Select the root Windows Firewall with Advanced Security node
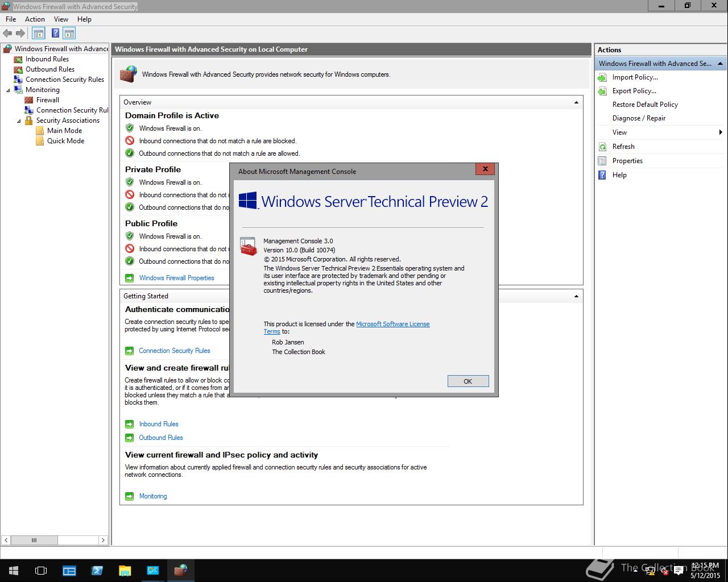 pyautogui.click(x=61, y=49)
